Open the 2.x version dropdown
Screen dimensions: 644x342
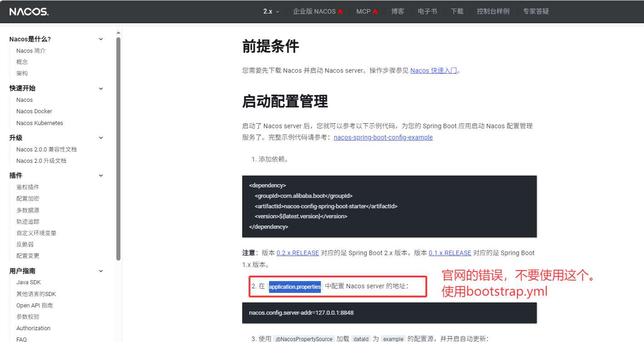point(271,11)
